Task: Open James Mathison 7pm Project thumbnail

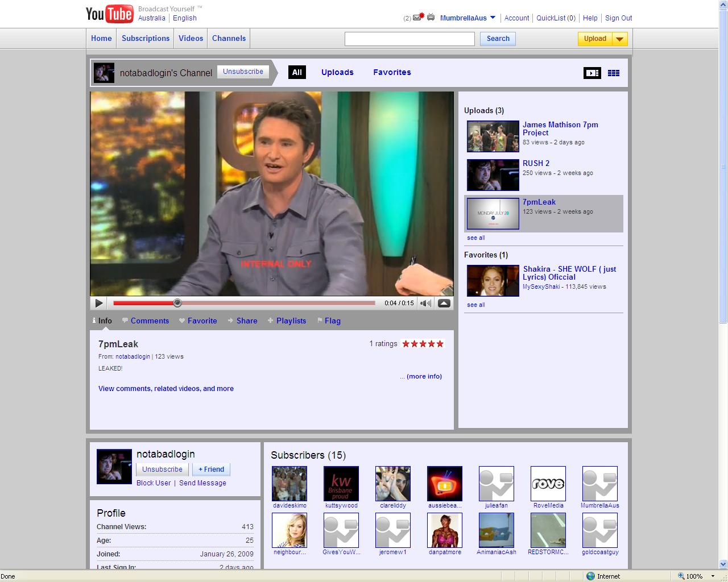Action: click(493, 136)
